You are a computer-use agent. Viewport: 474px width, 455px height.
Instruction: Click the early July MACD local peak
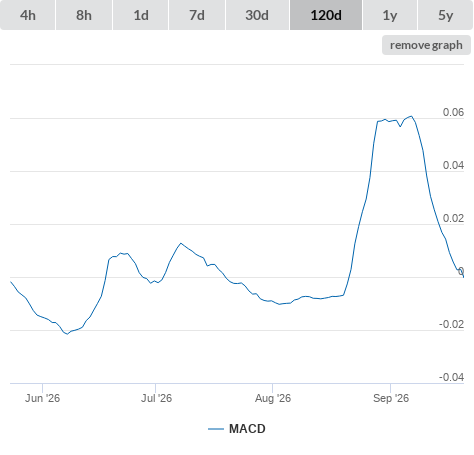click(181, 243)
